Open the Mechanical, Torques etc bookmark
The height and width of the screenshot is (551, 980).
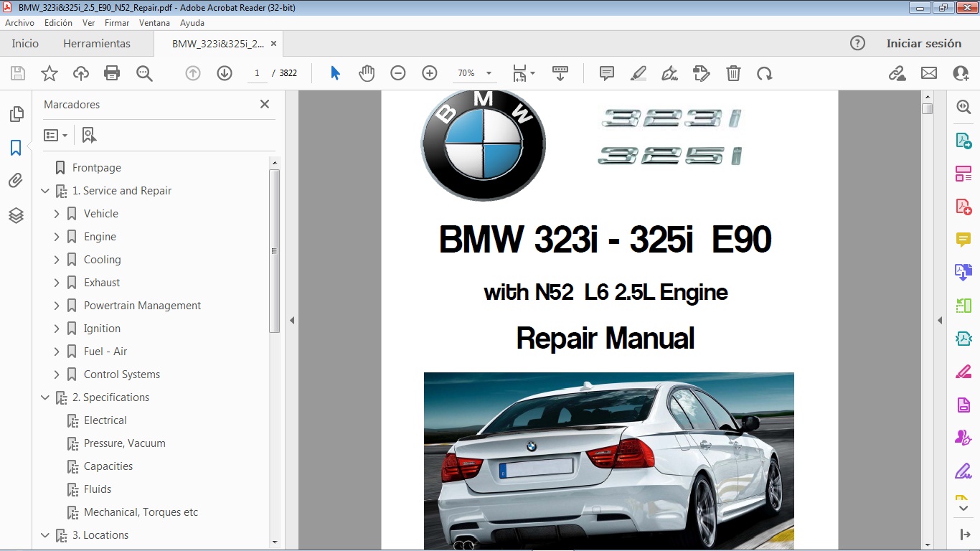pos(141,512)
